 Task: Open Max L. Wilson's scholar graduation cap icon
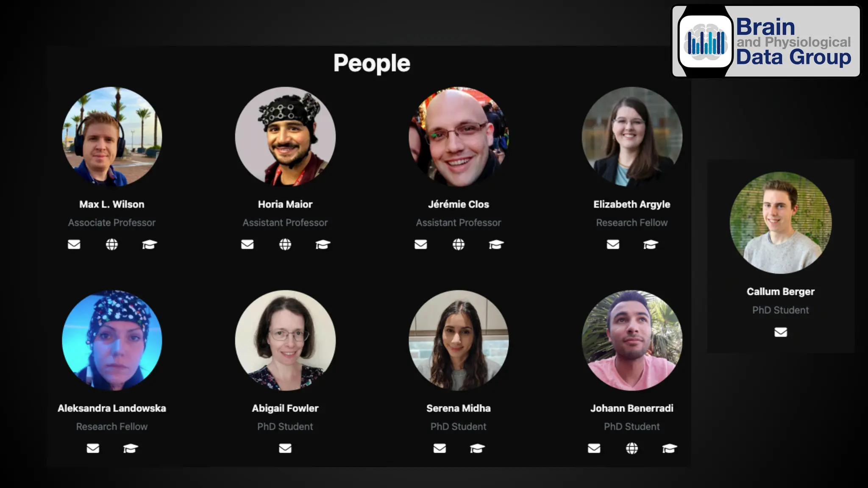(150, 244)
